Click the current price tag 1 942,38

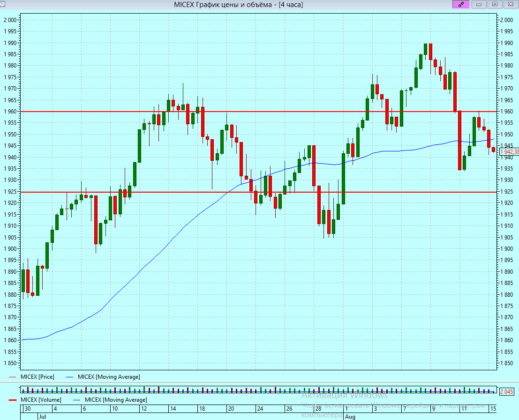509,152
